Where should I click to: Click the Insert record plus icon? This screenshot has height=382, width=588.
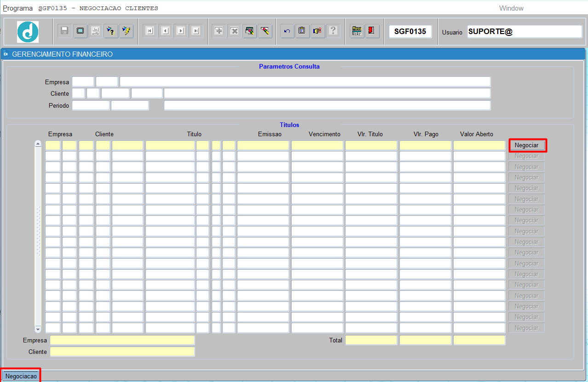click(219, 31)
